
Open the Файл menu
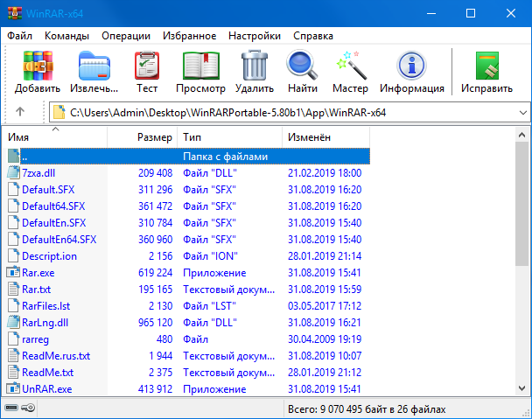(20, 36)
